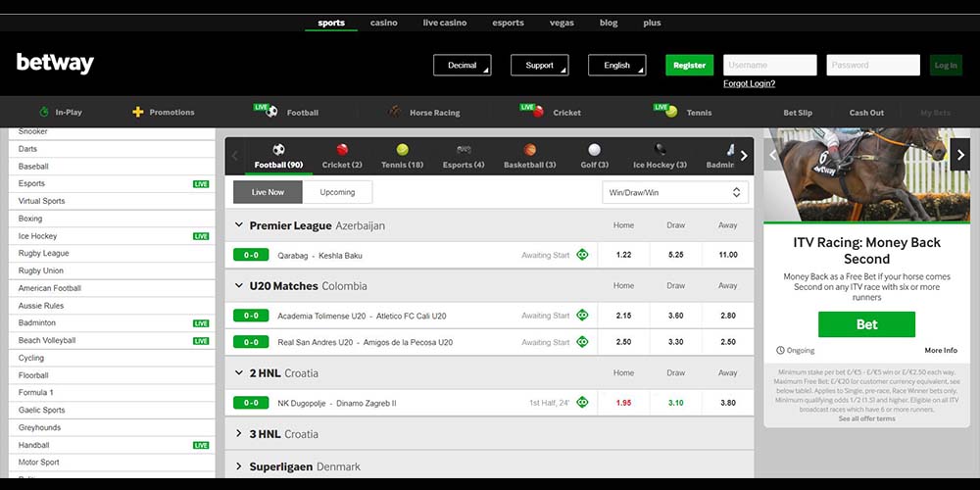Open the Decimal odds format dropdown
Screen dimensions: 980x490
pos(463,66)
